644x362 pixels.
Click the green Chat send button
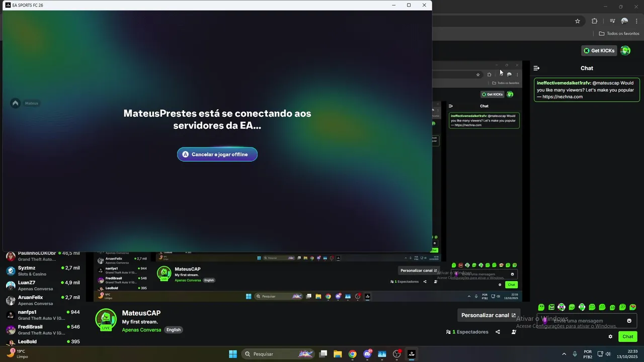click(628, 337)
